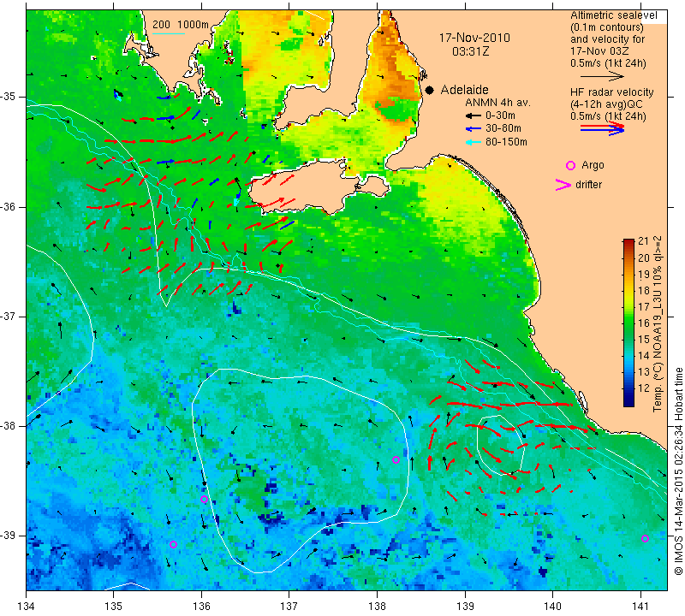Image resolution: width=685 pixels, height=616 pixels.
Task: Click the black altimetric velocity scale arrow
Action: [602, 76]
